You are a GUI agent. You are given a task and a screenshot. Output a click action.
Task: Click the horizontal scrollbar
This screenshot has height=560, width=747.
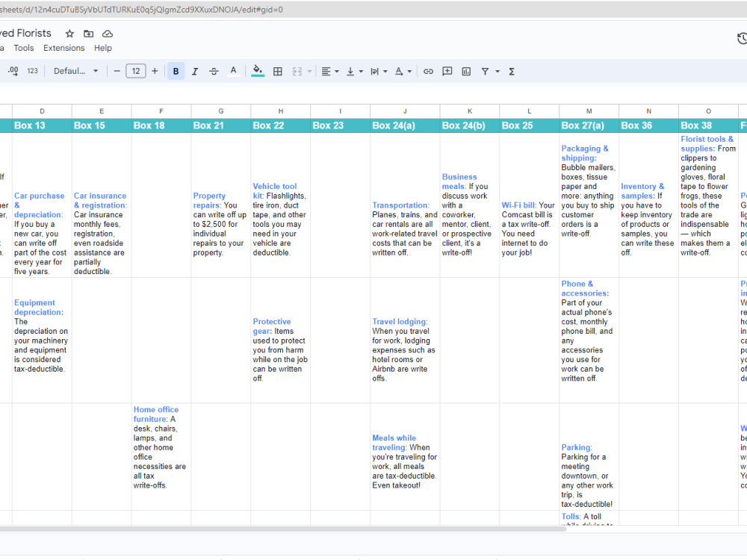pyautogui.click(x=282, y=529)
